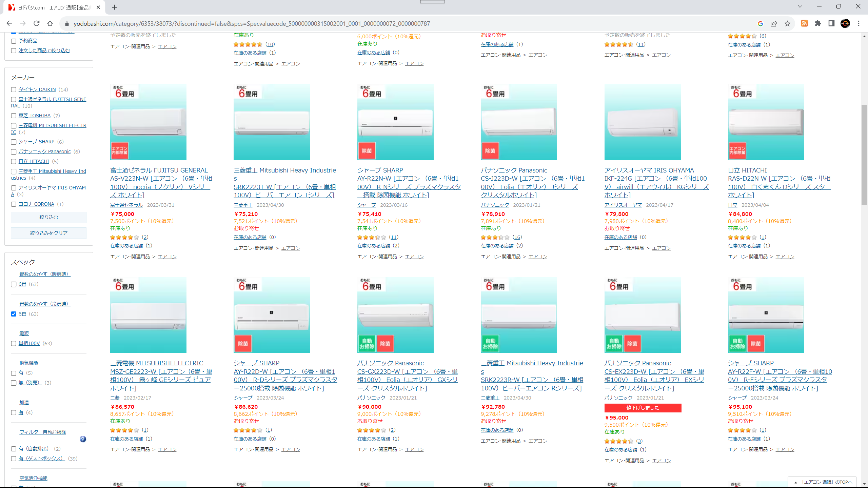Open the 空気清浄機能 spec link
The height and width of the screenshot is (488, 868).
(33, 478)
